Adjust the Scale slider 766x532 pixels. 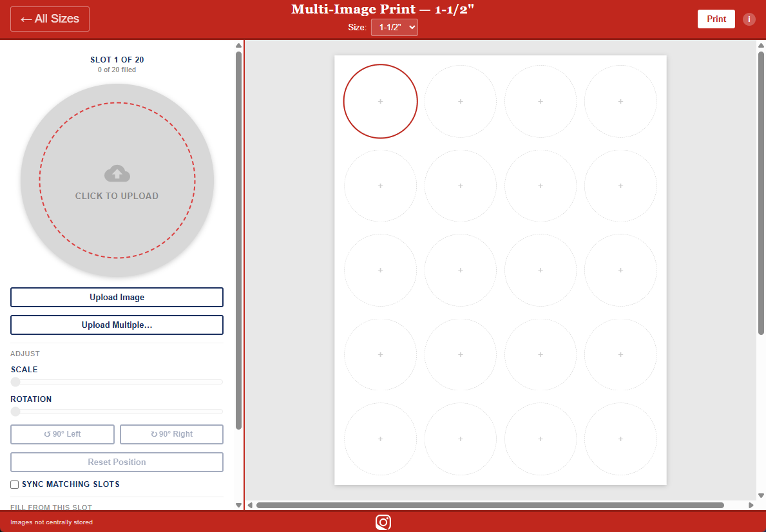pos(117,381)
